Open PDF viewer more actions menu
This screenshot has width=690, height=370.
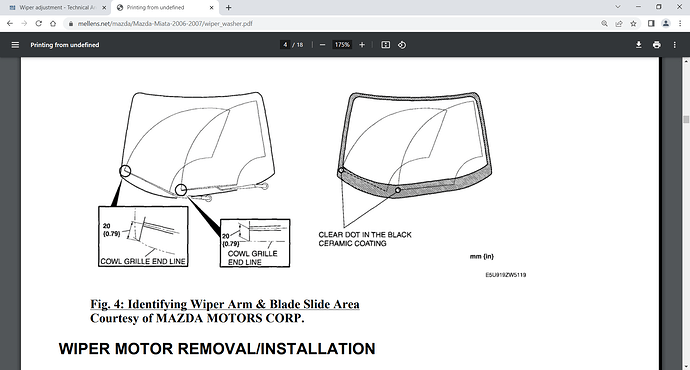(675, 45)
